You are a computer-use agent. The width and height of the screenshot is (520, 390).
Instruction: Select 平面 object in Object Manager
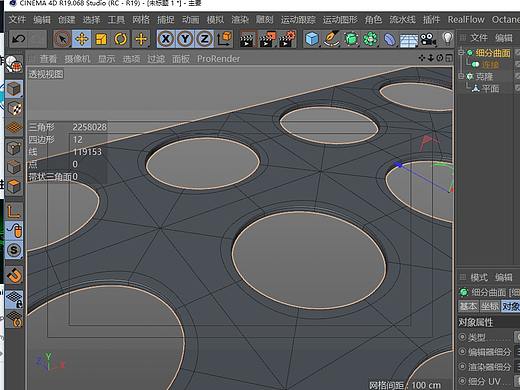tap(490, 89)
